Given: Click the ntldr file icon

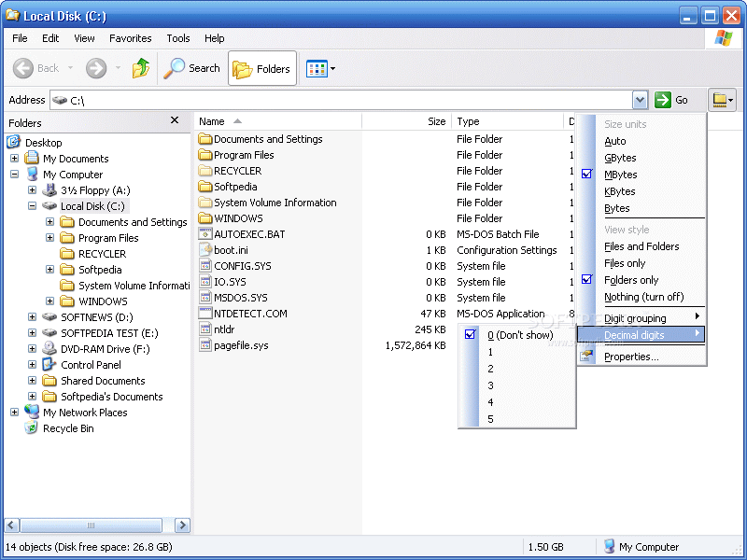Looking at the screenshot, I should pos(204,329).
